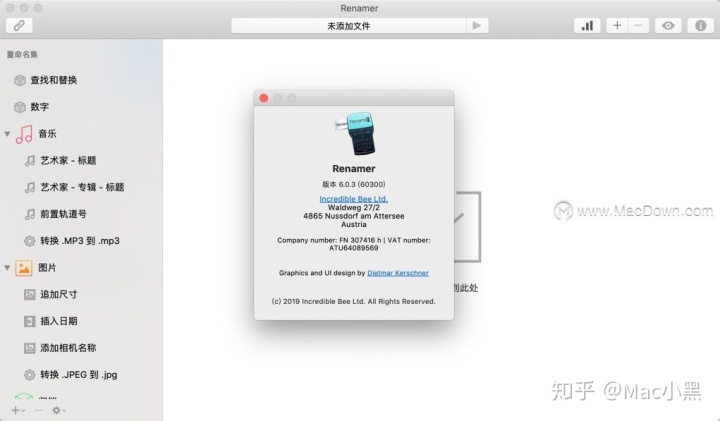The height and width of the screenshot is (421, 720).
Task: Click the copyright 2019 Incredible Bee text
Action: (x=354, y=301)
